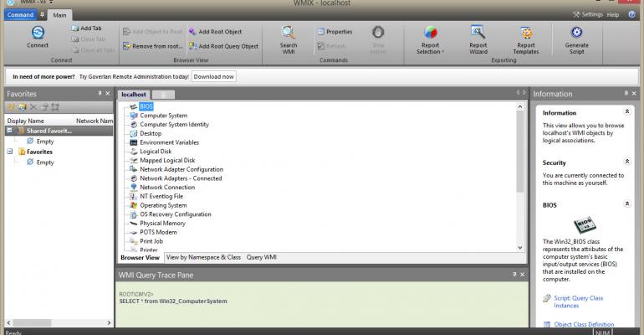This screenshot has width=644, height=335.
Task: Open Properties command
Action: [x=335, y=32]
